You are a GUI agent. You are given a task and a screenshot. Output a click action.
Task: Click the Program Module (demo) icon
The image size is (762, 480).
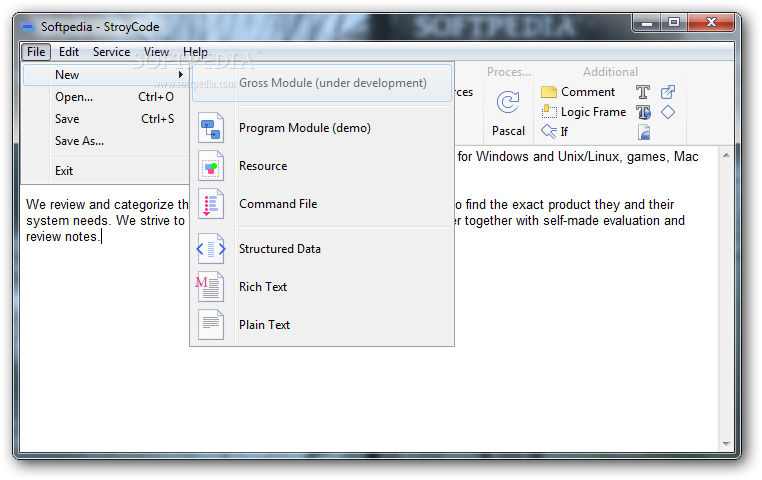tap(211, 128)
